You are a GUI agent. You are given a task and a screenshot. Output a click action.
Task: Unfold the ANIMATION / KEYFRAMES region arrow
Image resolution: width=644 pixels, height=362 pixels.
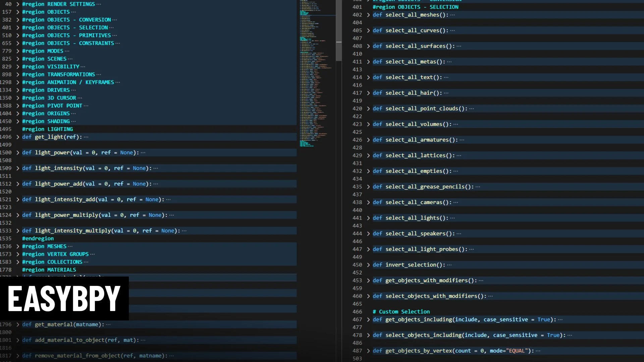tap(18, 82)
